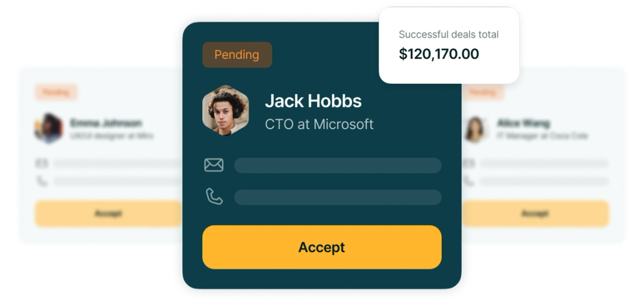
Task: Select the phone field next to handset
Action: point(338,197)
